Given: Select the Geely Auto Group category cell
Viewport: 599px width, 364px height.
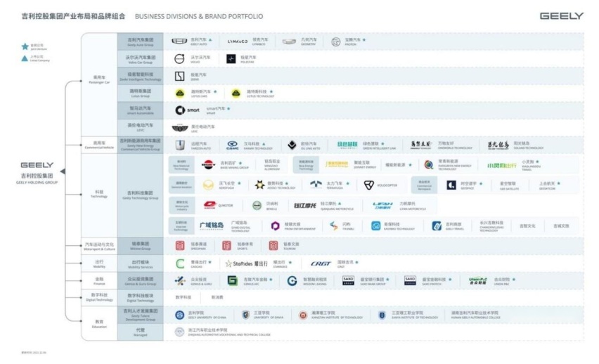Looking at the screenshot, I should (140, 41).
